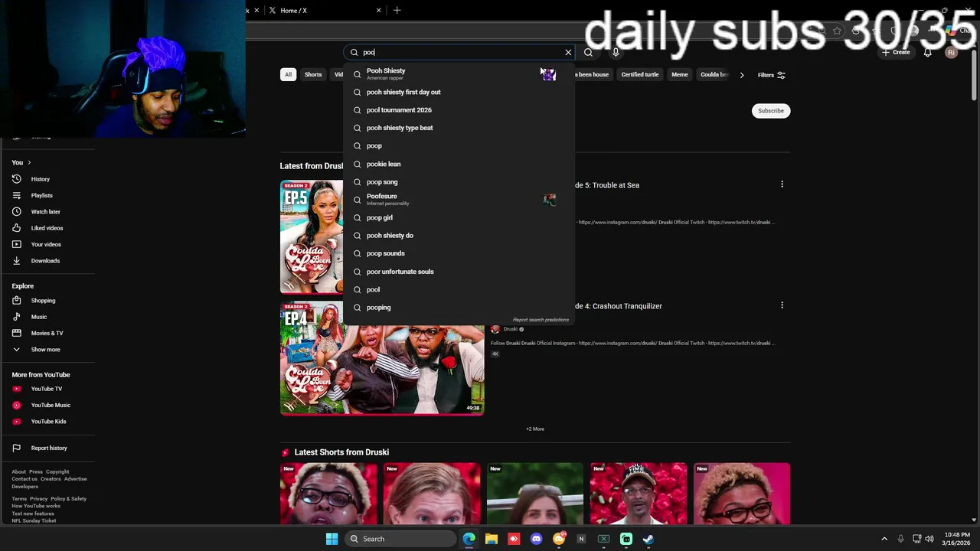Open YouTube notifications bell

927,52
